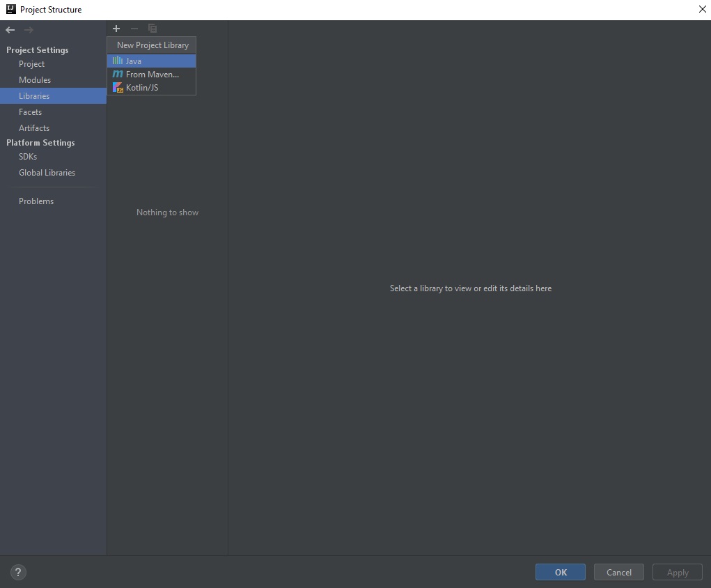Click the back arrow icon

coord(10,30)
